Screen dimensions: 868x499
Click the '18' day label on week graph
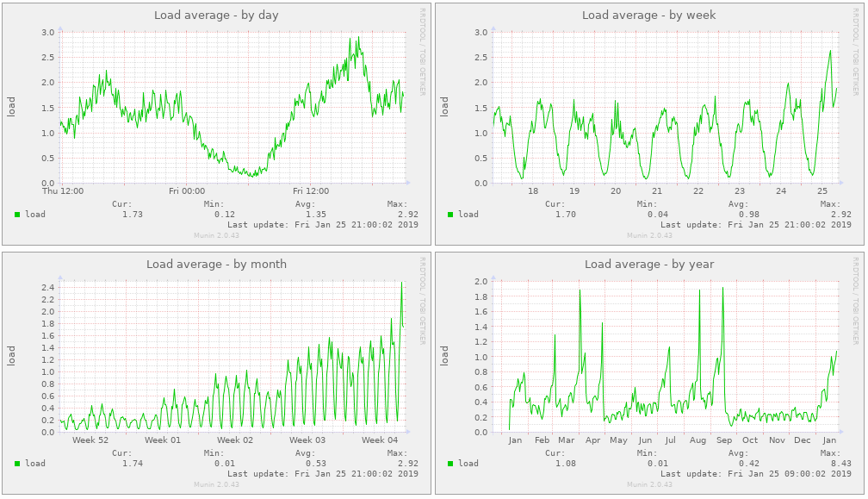(533, 191)
